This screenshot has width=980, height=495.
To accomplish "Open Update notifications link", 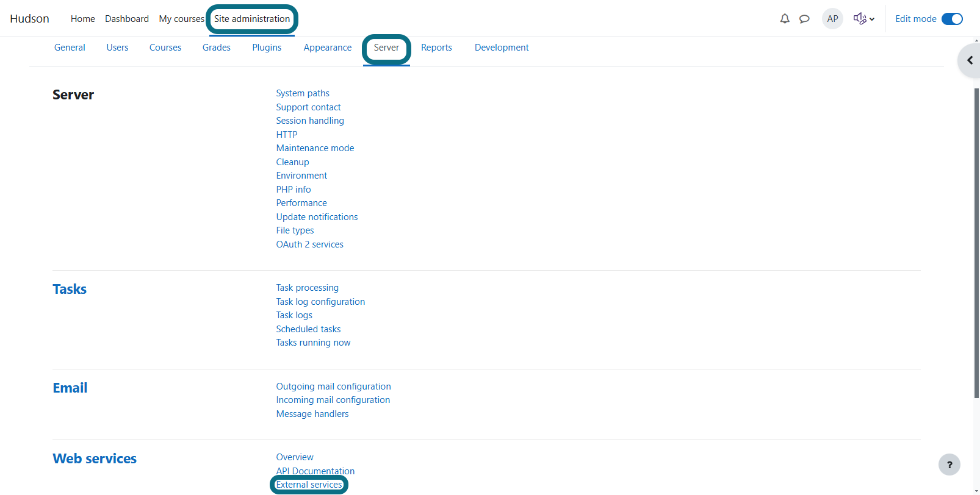I will (x=317, y=217).
